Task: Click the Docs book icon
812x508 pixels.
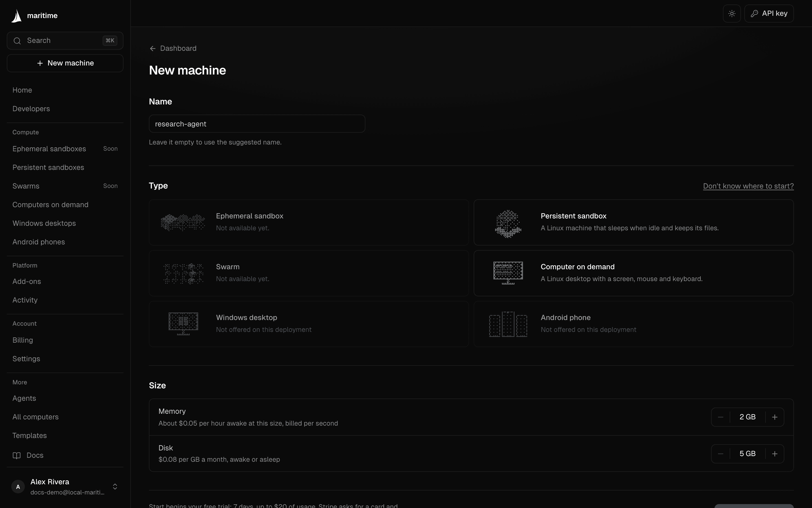Action: pos(16,455)
